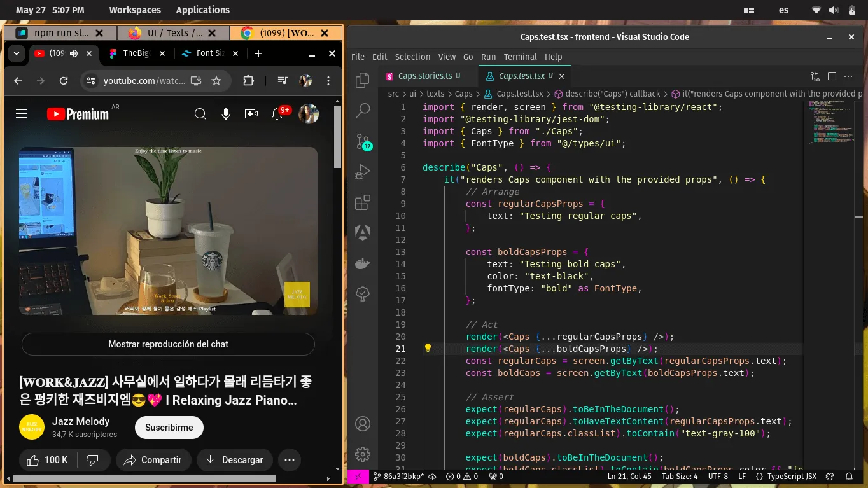Open remote window indicator in status bar
This screenshot has height=488, width=868.
(x=358, y=476)
